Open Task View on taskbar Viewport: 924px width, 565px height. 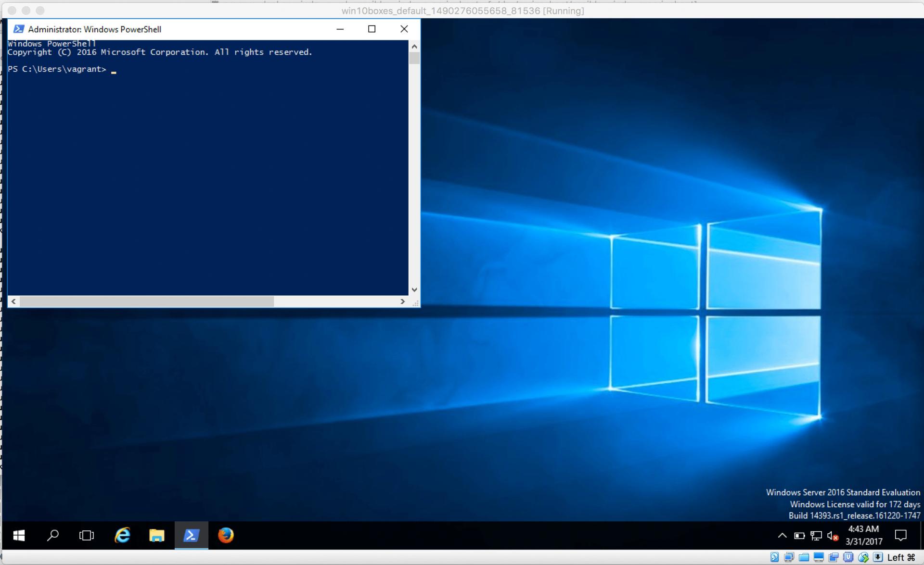[x=87, y=535]
